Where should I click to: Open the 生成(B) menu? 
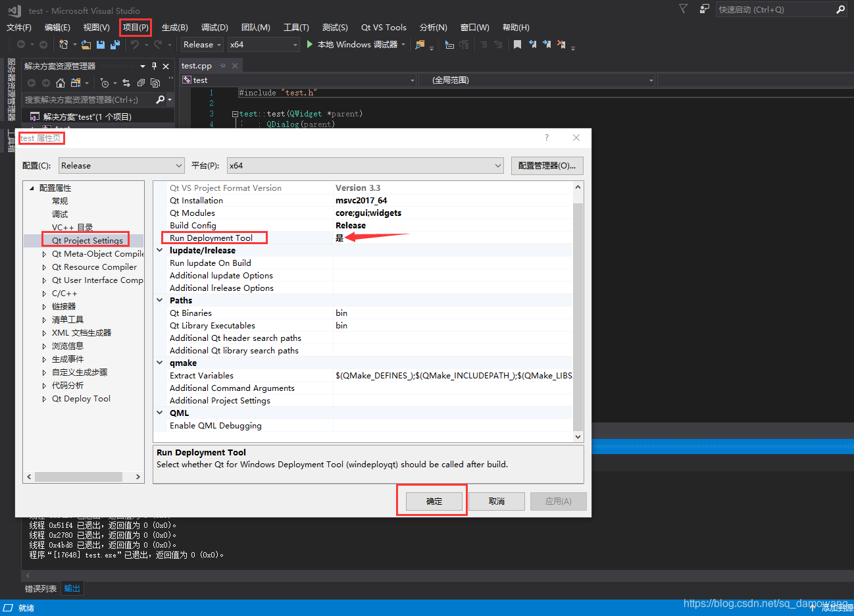point(175,27)
